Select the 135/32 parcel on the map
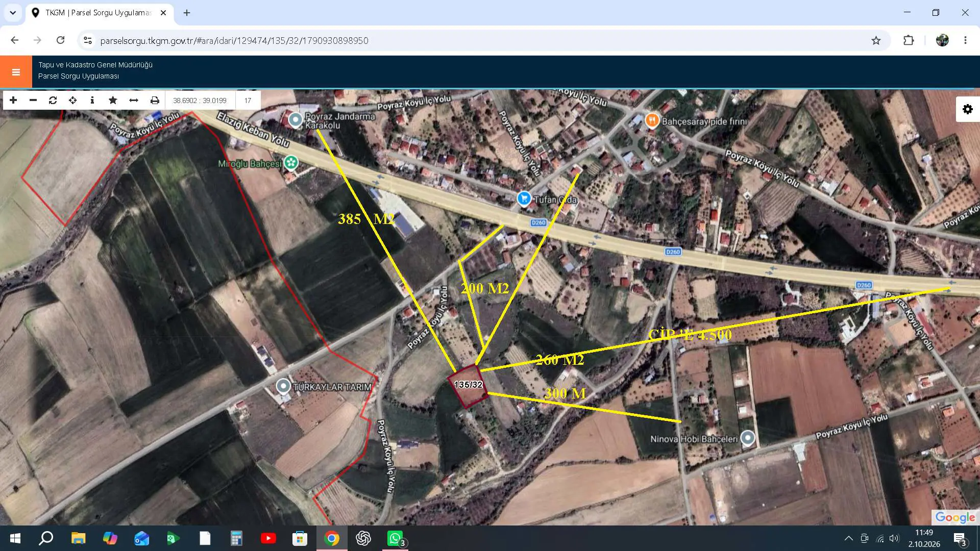 pyautogui.click(x=468, y=386)
